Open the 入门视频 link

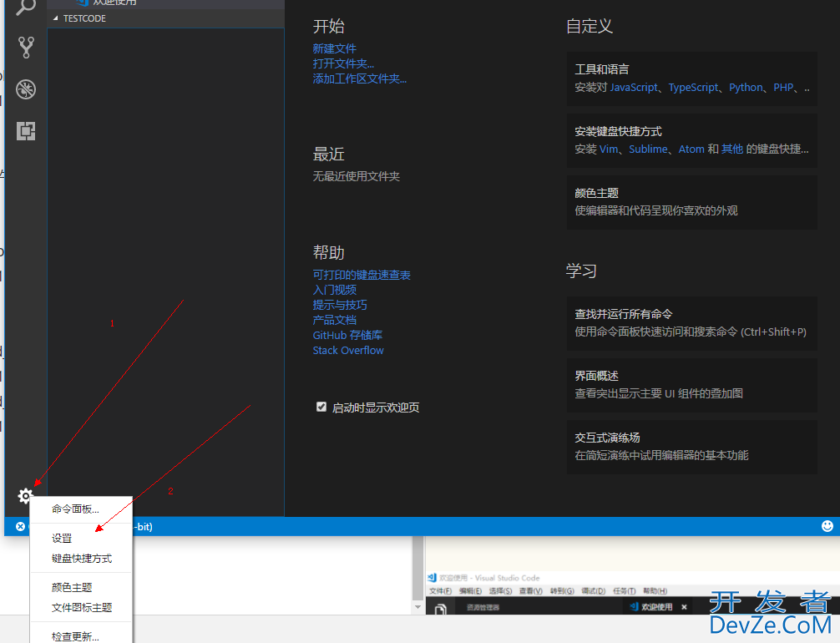[334, 290]
